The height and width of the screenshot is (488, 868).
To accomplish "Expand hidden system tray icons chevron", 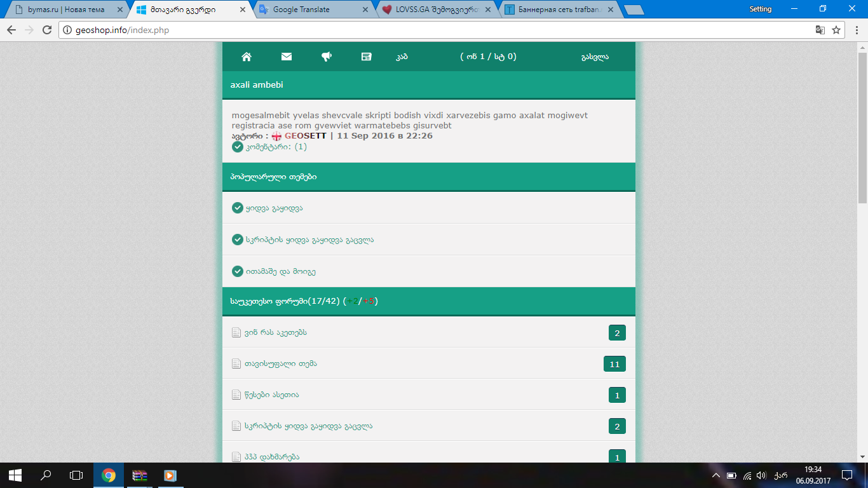I will click(x=716, y=475).
